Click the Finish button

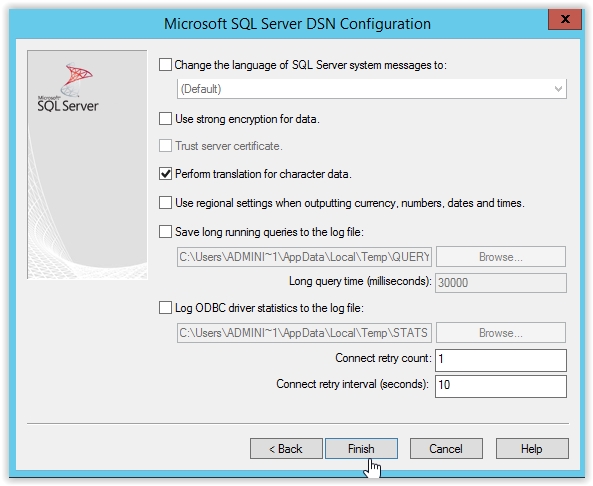click(361, 449)
